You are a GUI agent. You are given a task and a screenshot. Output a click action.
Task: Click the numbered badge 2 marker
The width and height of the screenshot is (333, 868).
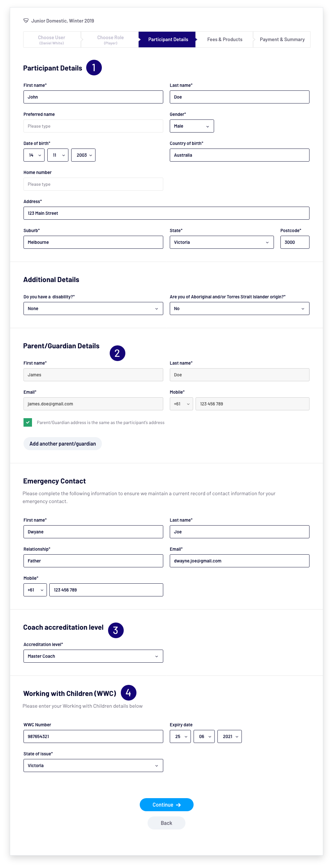(x=117, y=353)
